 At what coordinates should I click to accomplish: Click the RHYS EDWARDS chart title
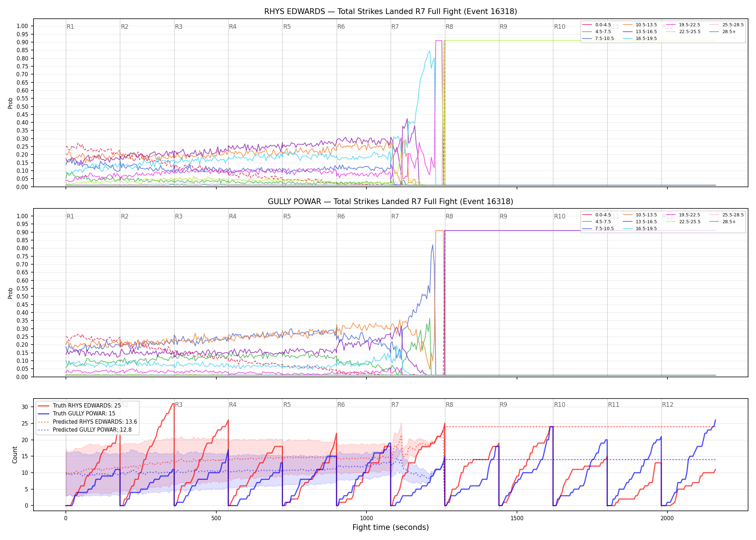tap(391, 12)
